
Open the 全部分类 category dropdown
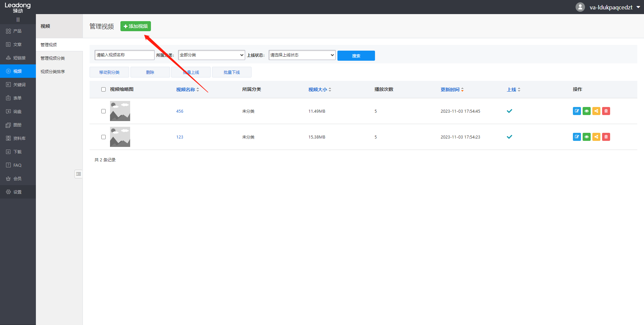[x=211, y=55]
